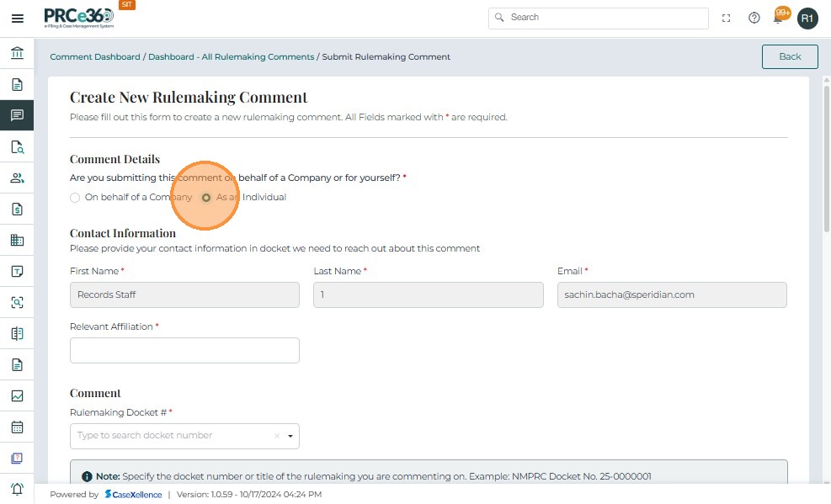Open the calendar sidebar icon
Viewport: 831px width, 504px height.
(x=17, y=427)
